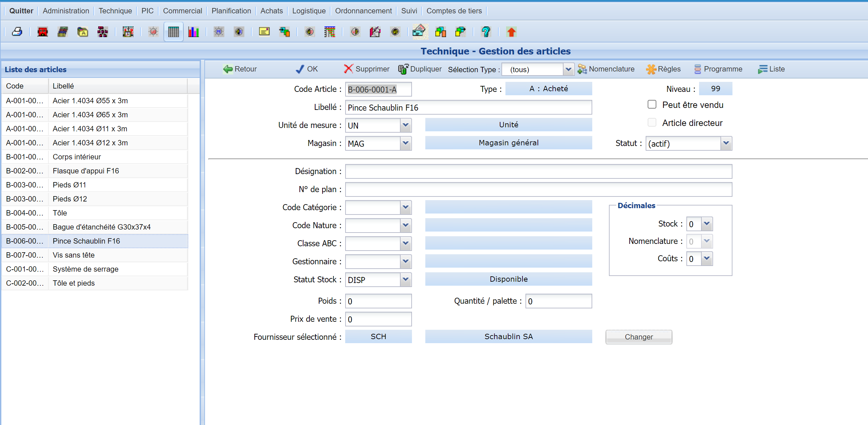Open the Règles panel
The height and width of the screenshot is (425, 868).
(663, 69)
